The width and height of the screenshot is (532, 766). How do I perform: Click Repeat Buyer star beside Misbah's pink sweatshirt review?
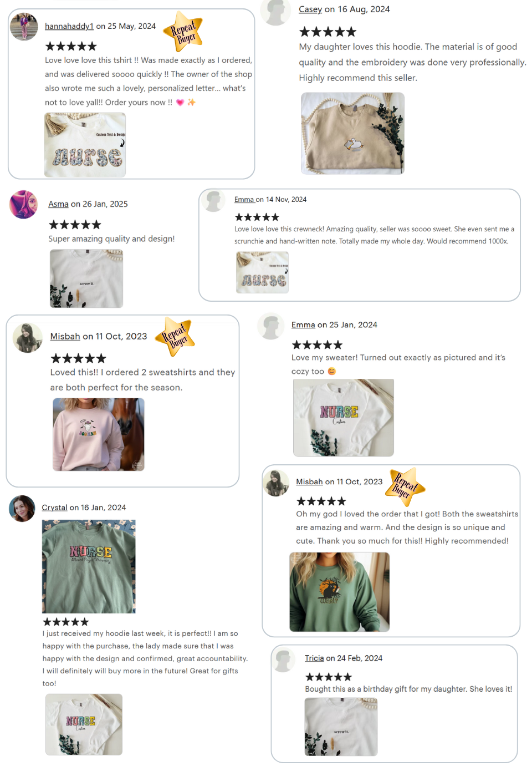[175, 337]
